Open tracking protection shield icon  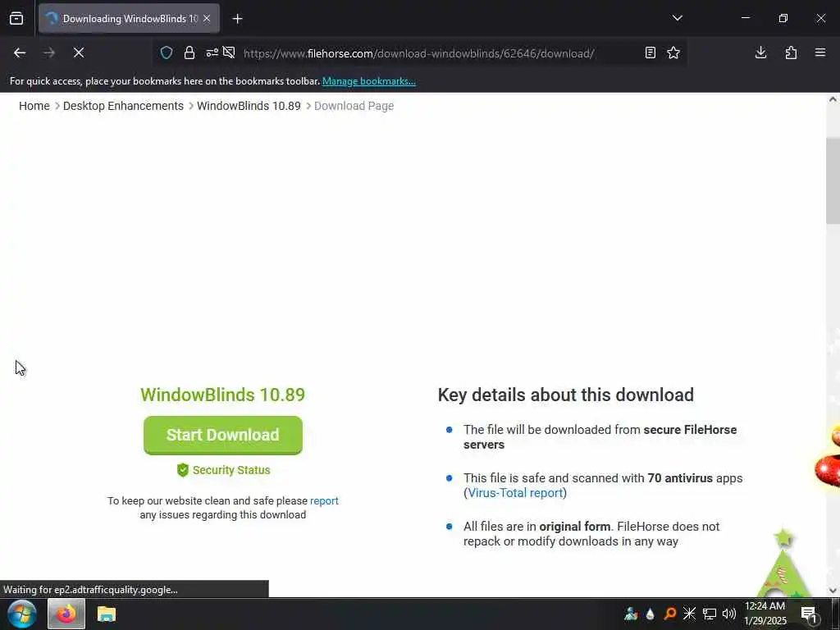click(167, 52)
